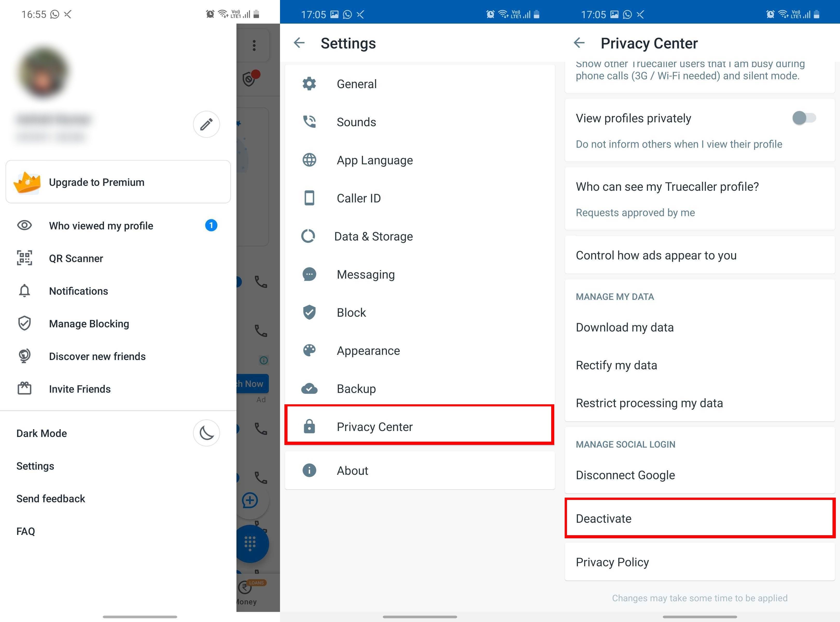Tap the edit profile pencil icon
The height and width of the screenshot is (622, 840).
[206, 124]
